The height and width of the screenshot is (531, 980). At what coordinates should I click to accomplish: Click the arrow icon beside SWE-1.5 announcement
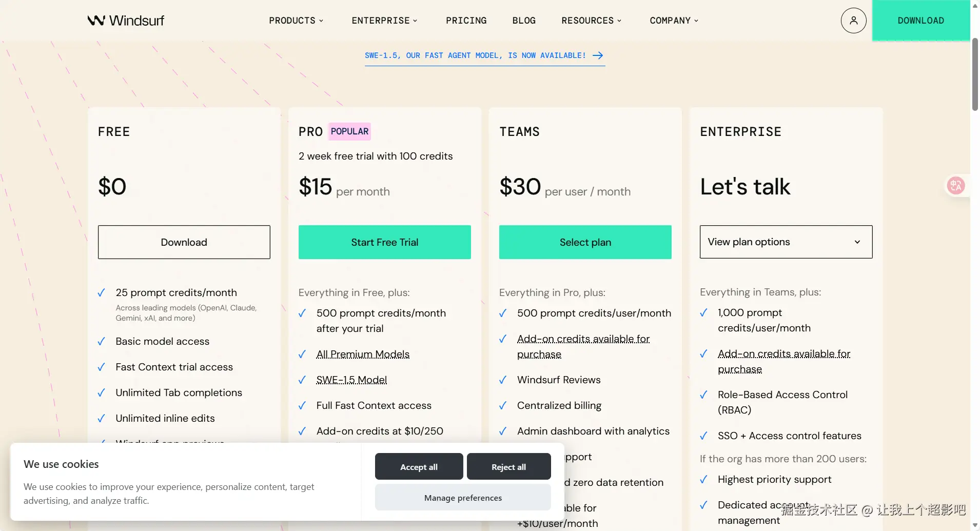tap(598, 55)
